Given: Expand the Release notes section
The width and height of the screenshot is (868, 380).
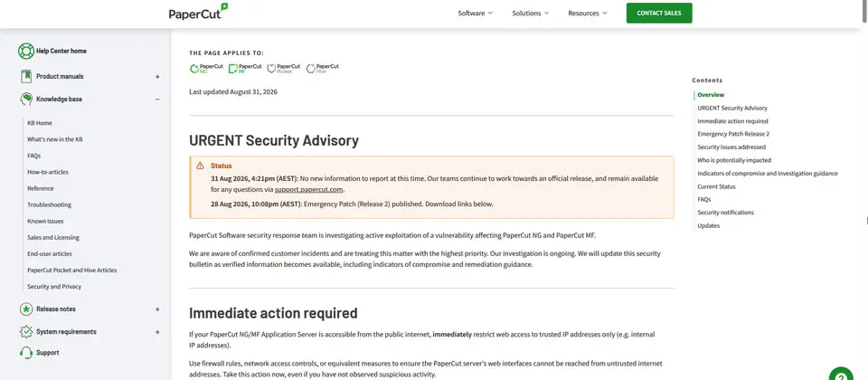Looking at the screenshot, I should (157, 309).
